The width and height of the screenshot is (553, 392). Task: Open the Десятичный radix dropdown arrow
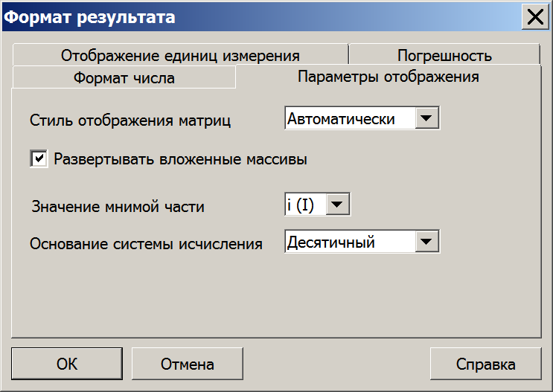click(426, 242)
